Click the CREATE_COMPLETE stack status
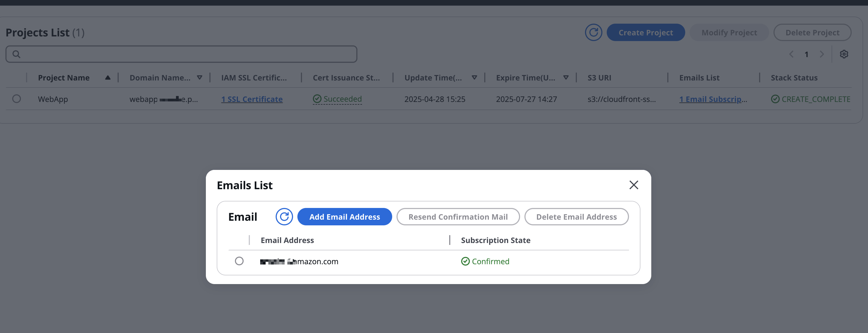The height and width of the screenshot is (333, 868). point(810,99)
